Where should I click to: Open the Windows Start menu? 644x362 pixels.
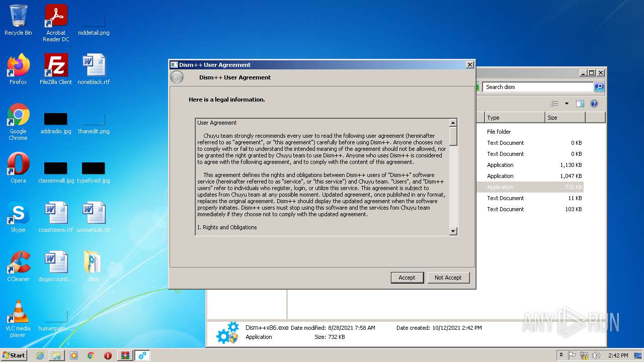click(14, 355)
